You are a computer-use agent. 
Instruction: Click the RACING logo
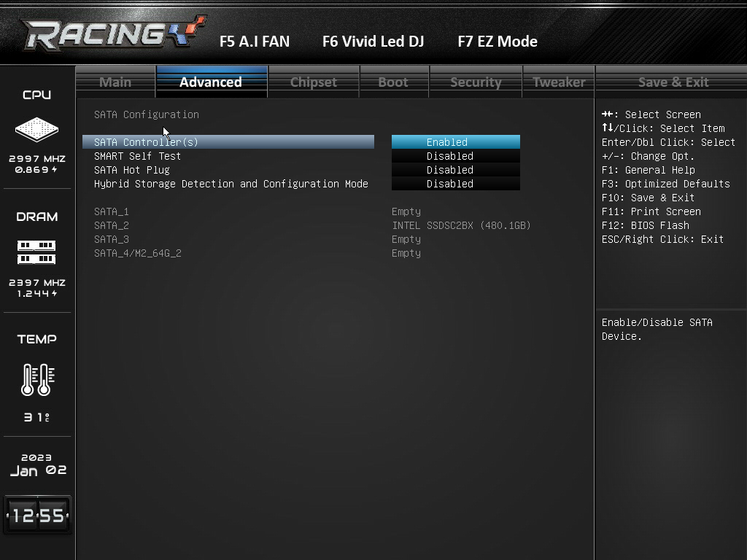tap(113, 34)
